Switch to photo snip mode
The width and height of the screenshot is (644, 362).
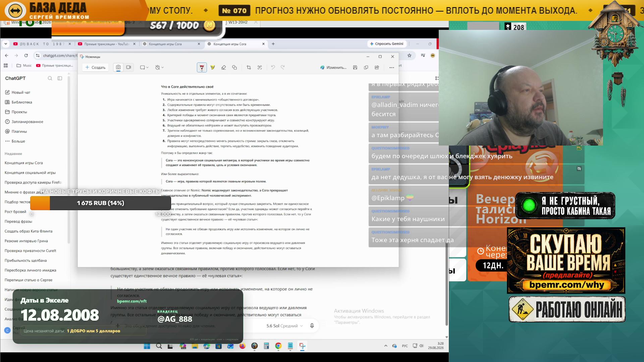point(118,67)
